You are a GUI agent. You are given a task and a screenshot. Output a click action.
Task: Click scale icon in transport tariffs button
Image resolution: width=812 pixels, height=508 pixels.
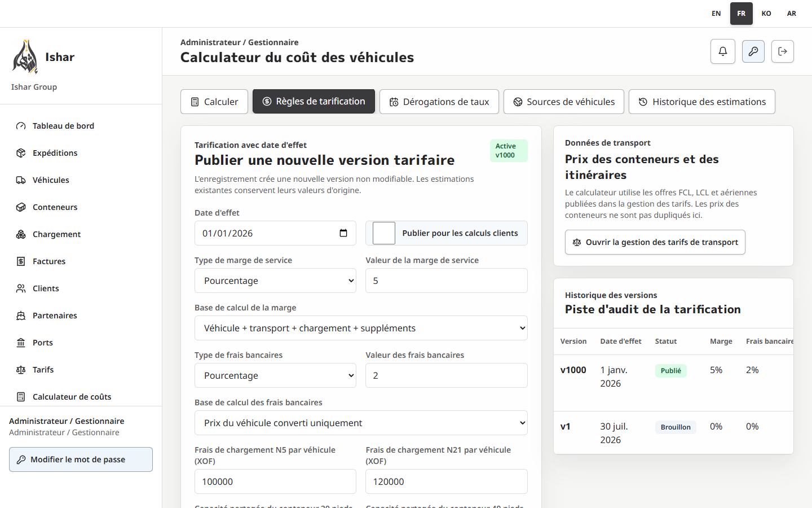[x=577, y=242]
